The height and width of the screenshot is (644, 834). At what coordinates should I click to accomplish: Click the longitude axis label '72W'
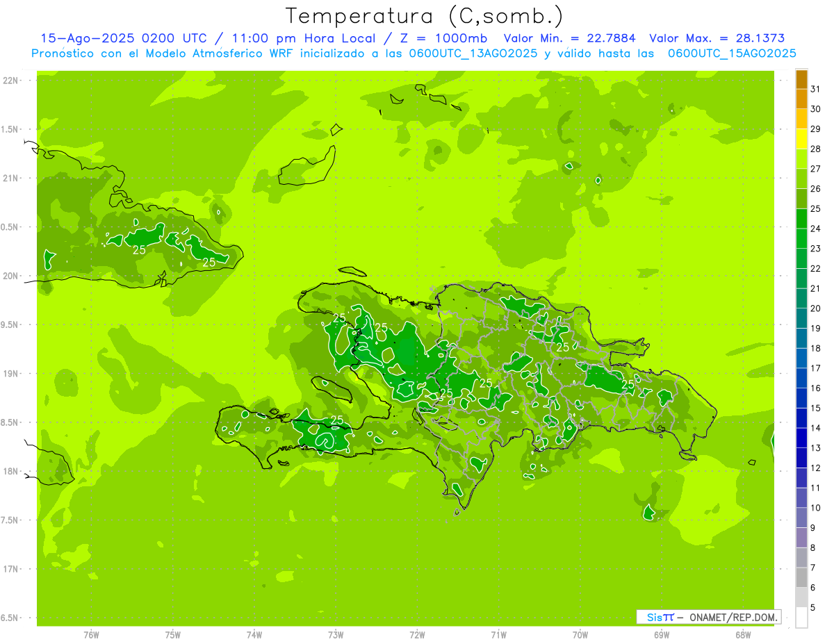click(417, 635)
